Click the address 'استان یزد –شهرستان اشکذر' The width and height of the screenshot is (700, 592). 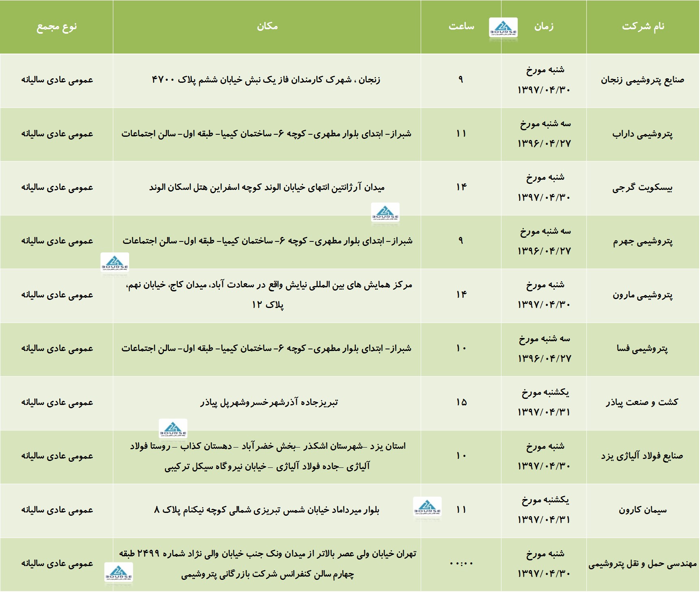tap(268, 456)
